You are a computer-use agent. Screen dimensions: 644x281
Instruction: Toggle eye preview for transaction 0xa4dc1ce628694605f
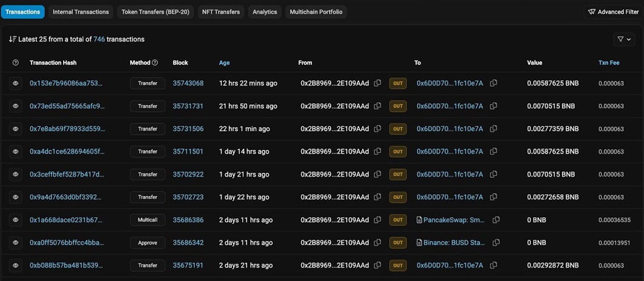point(16,152)
